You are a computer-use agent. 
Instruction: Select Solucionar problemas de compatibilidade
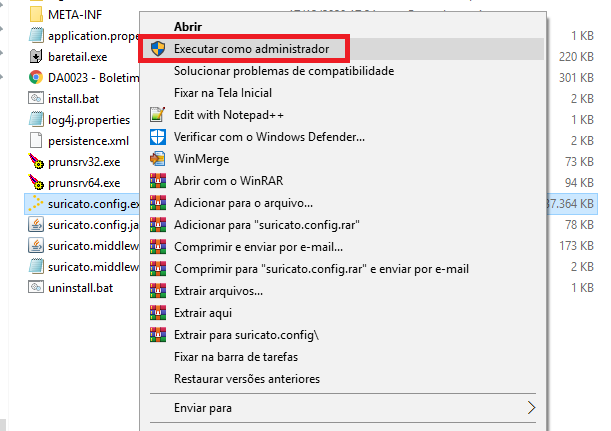point(283,71)
